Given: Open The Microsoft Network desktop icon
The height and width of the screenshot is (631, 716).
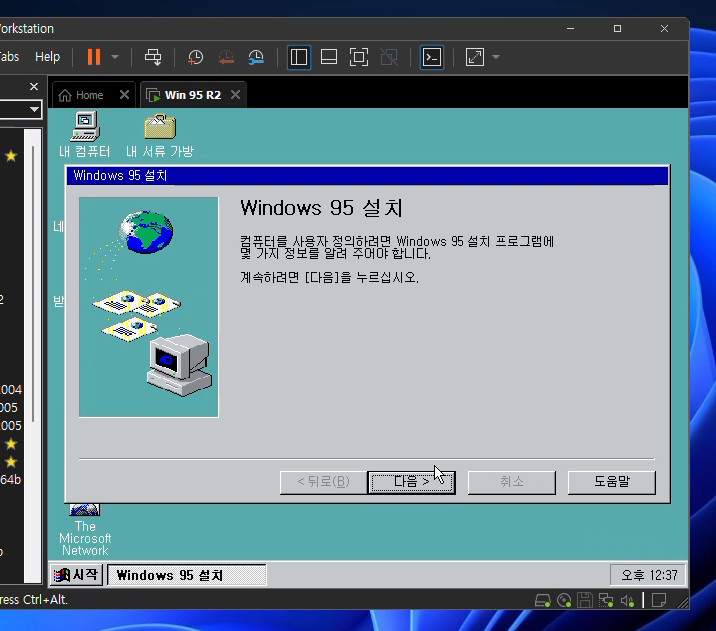Looking at the screenshot, I should 85,531.
